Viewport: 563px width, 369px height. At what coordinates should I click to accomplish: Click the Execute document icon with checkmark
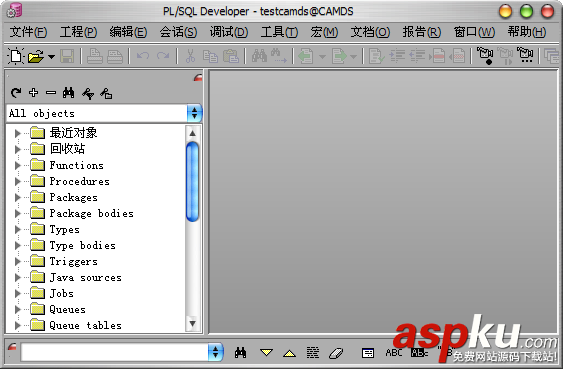pos(377,56)
